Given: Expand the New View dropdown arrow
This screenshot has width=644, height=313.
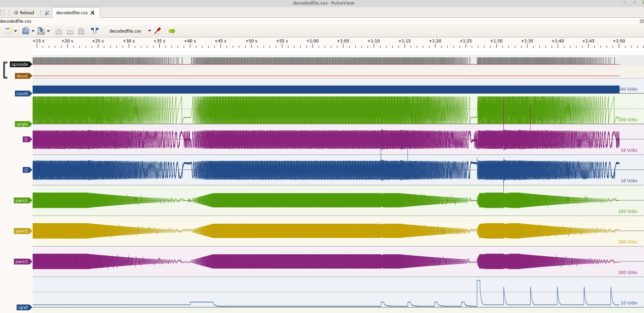Looking at the screenshot, I should (x=16, y=31).
